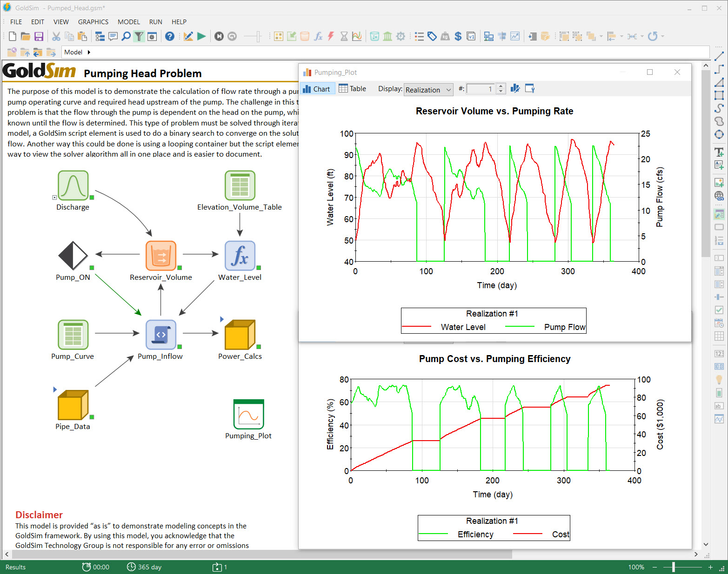This screenshot has height=574, width=728.
Task: Open the GRAPHICS menu
Action: click(93, 22)
